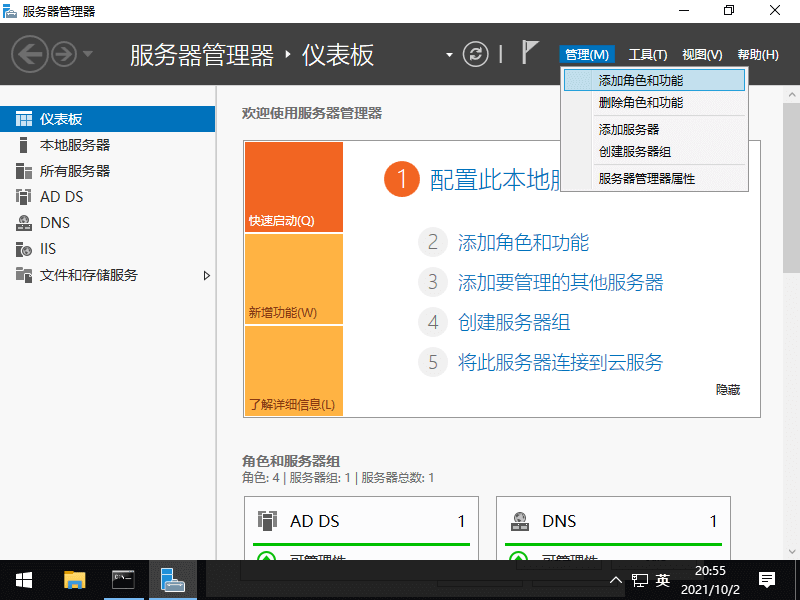Open the notifications flag

[x=530, y=52]
